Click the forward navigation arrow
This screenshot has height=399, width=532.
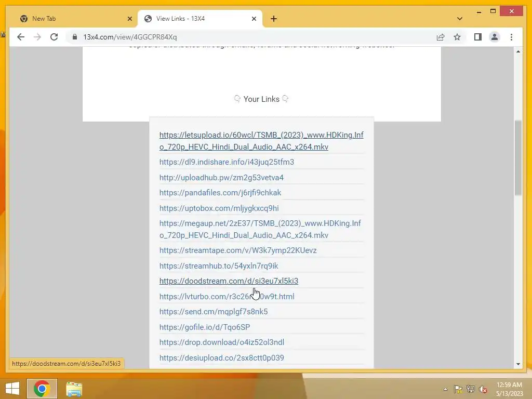(37, 37)
